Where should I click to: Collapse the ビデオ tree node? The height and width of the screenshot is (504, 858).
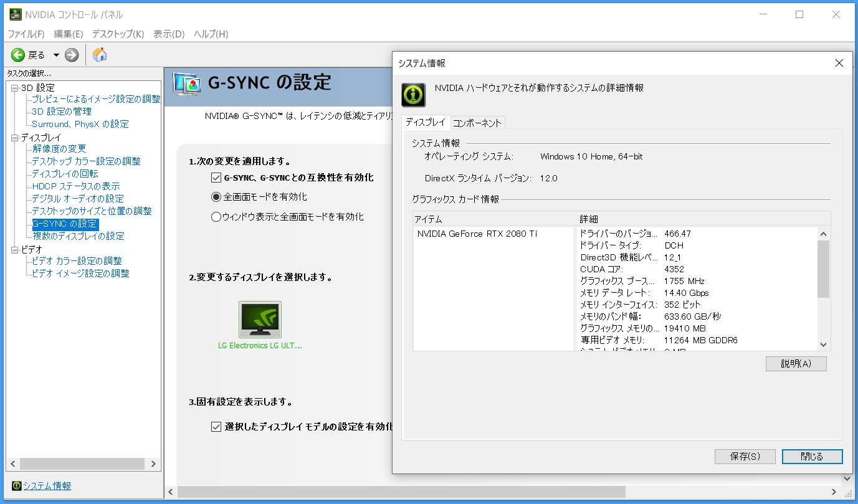click(15, 250)
